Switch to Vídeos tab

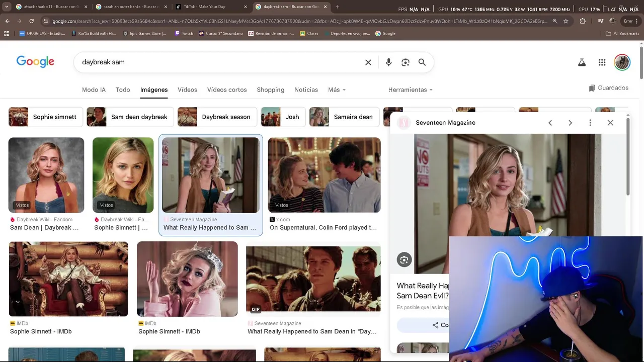point(187,89)
